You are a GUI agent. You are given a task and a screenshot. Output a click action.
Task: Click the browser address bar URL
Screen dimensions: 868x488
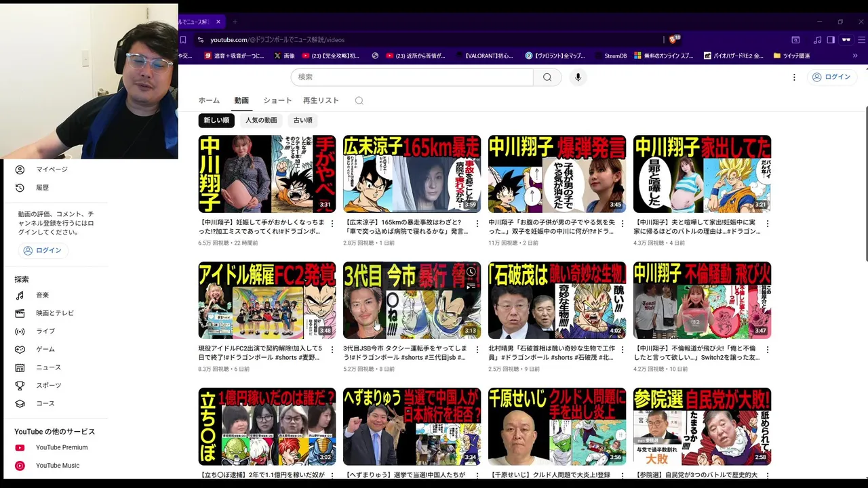[x=277, y=40]
